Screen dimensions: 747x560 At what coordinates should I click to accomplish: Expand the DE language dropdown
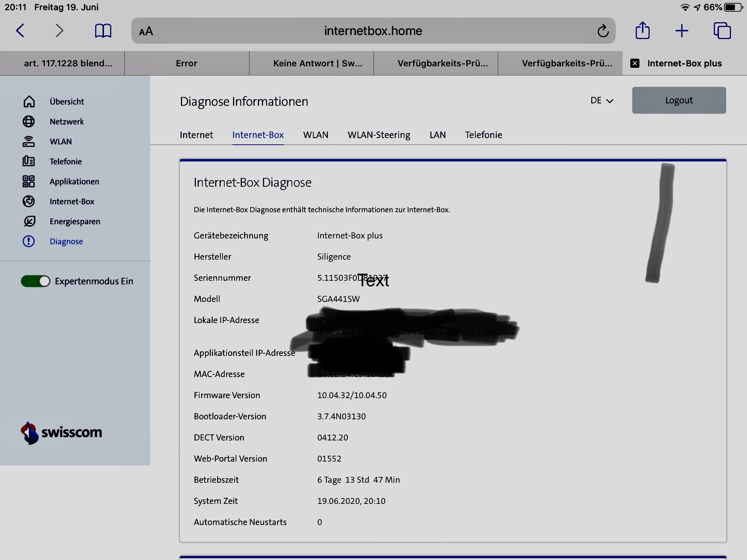pyautogui.click(x=601, y=101)
